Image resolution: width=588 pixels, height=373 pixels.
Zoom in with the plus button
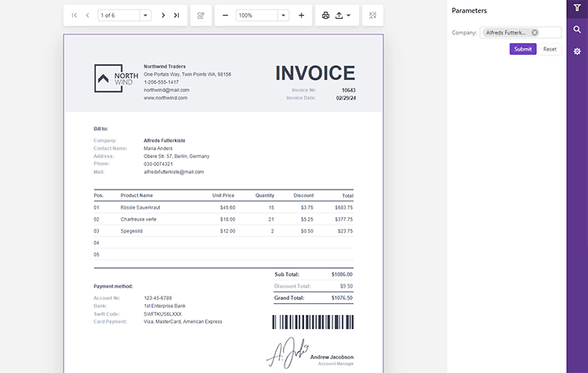301,16
